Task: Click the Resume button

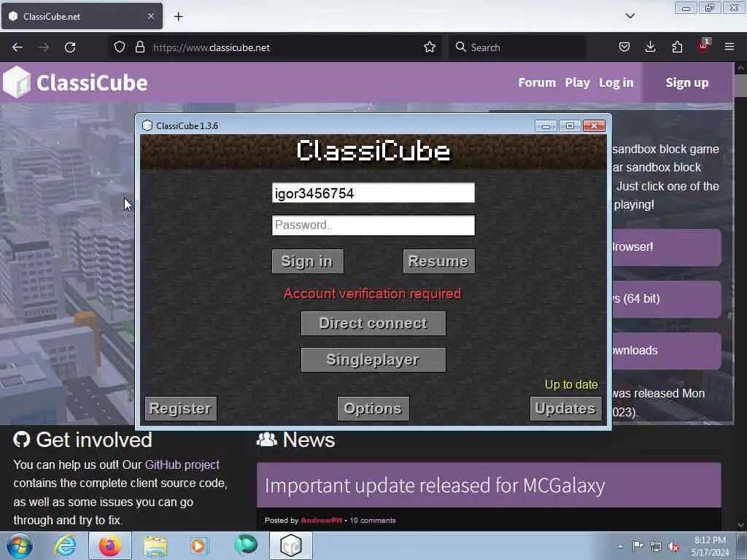Action: coord(438,261)
